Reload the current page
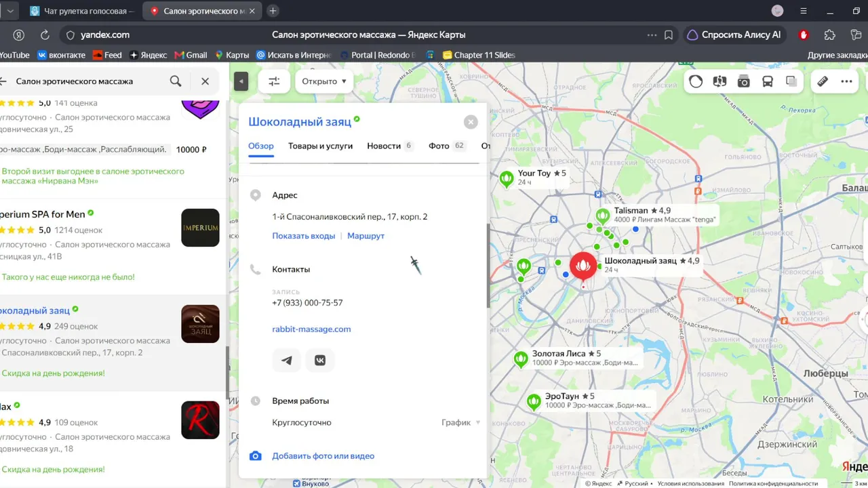Viewport: 868px width, 488px height. pos(45,35)
